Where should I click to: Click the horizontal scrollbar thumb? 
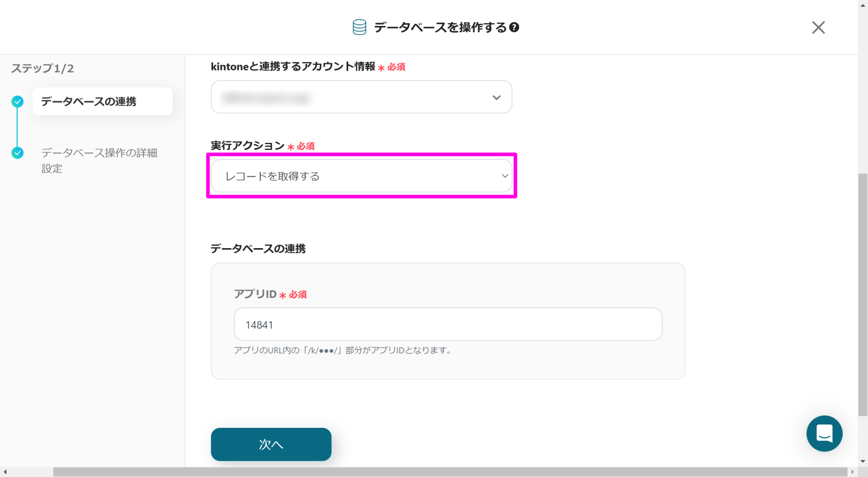[450, 472]
